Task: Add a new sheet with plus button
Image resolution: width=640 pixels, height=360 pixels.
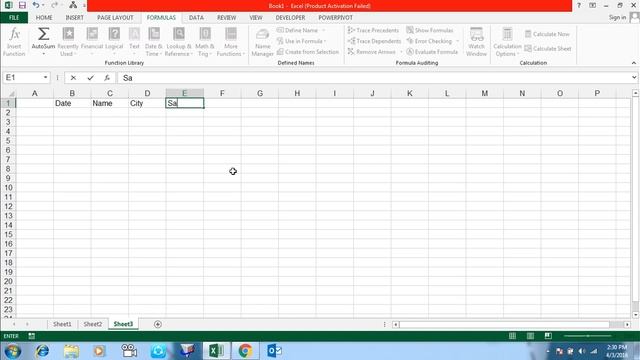Action: click(158, 324)
